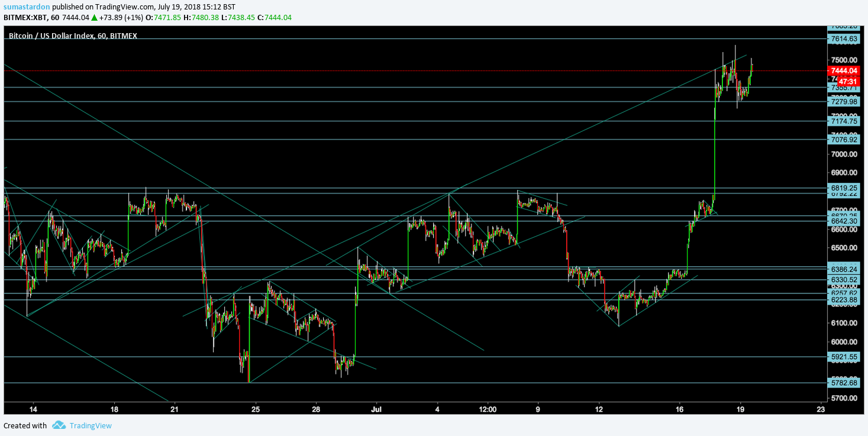
Task: Click the 6000.00 price axis tick
Action: point(844,342)
